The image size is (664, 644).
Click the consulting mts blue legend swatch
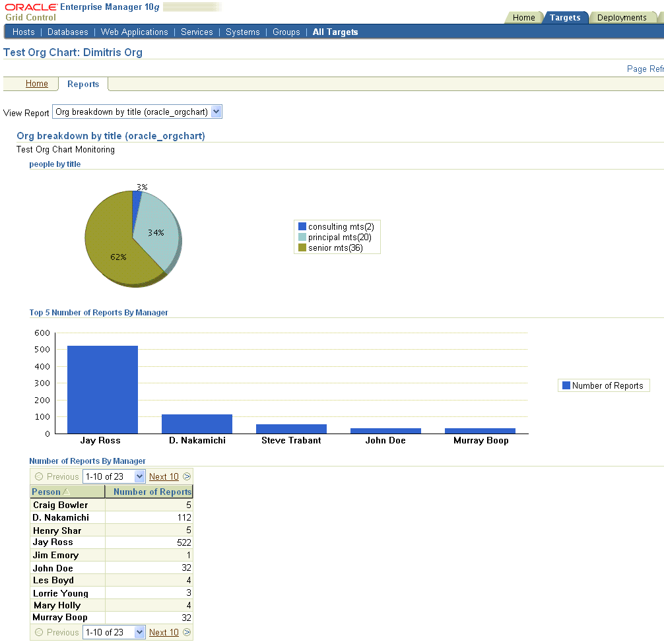pyautogui.click(x=302, y=227)
